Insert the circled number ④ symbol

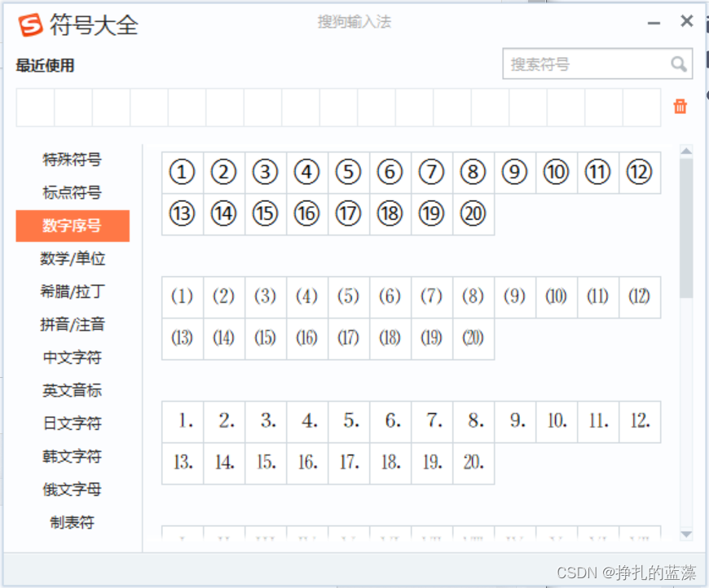(307, 173)
